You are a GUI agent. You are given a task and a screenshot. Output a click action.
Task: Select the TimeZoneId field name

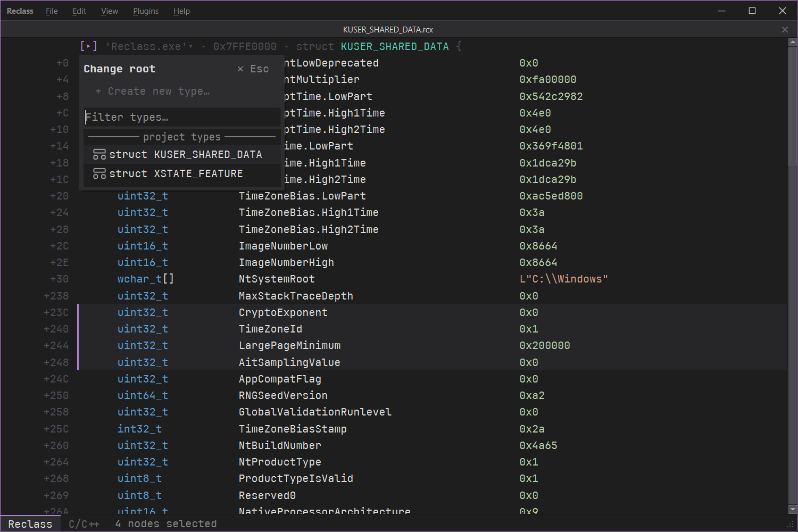(x=270, y=329)
